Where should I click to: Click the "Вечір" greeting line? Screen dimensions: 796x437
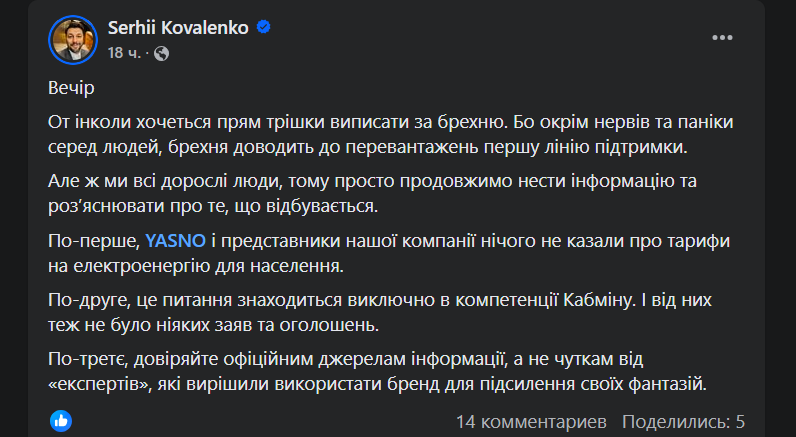pos(71,88)
